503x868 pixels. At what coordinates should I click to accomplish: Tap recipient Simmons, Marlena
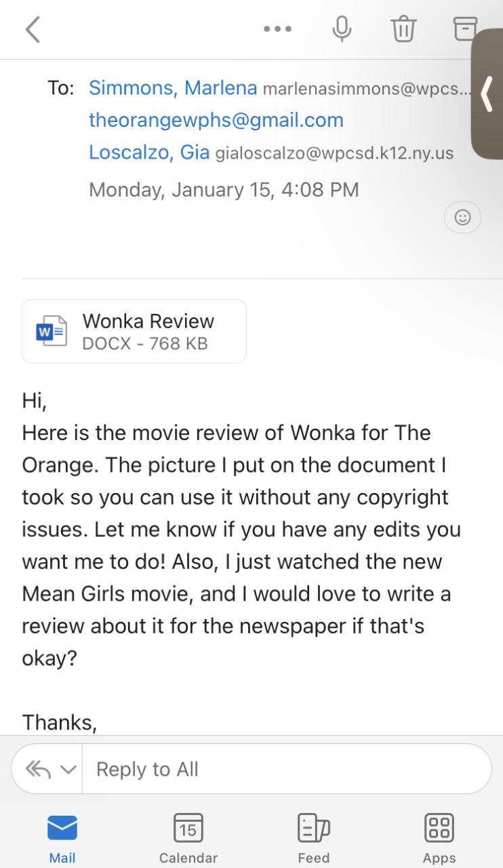(173, 88)
